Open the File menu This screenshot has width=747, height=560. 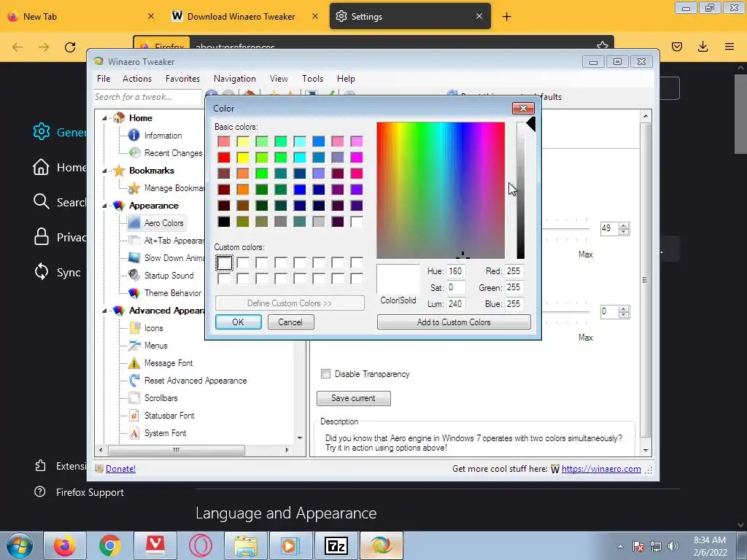(x=104, y=79)
